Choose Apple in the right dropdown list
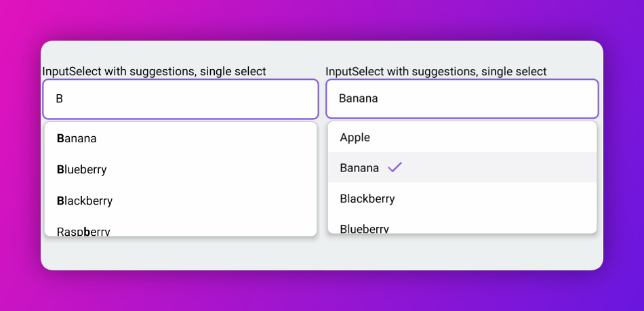The image size is (644, 311). (x=462, y=137)
